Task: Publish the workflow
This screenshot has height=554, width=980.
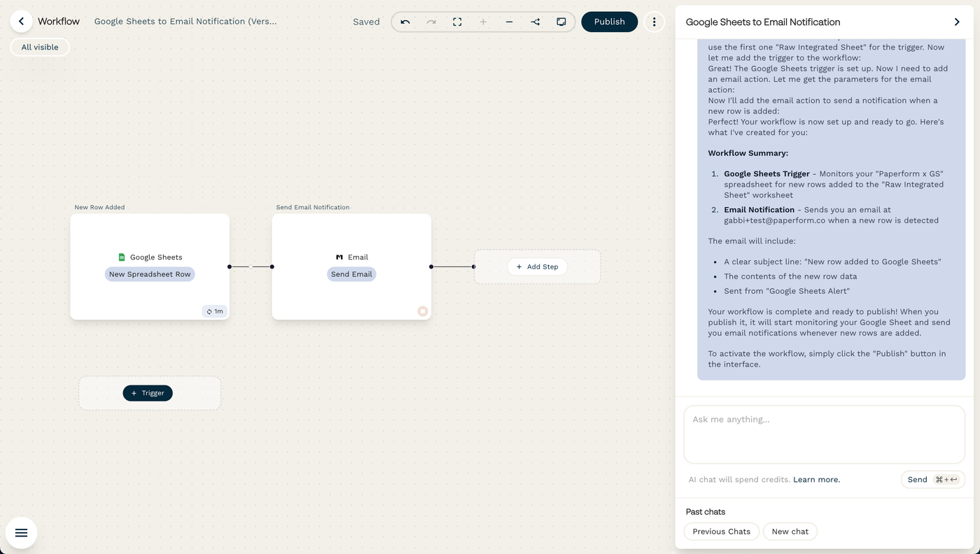Action: tap(609, 22)
